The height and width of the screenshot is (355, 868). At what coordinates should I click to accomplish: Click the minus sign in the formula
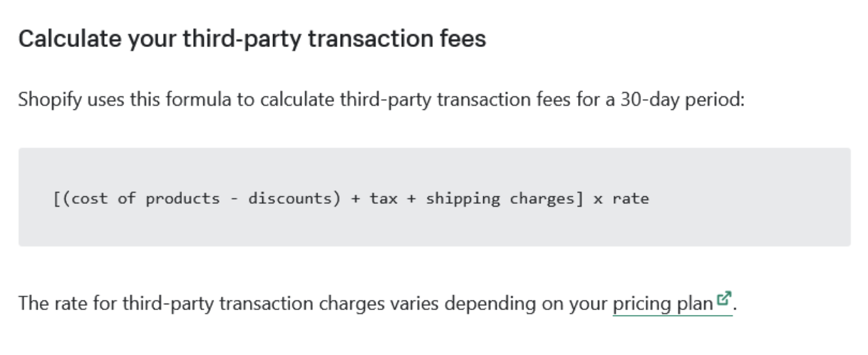coord(234,199)
